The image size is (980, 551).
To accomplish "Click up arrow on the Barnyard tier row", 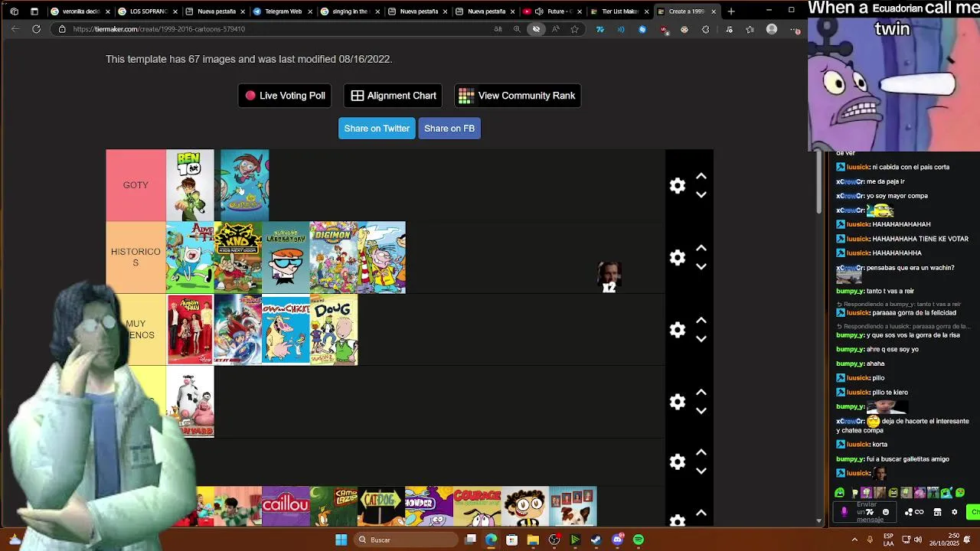I will coord(701,392).
